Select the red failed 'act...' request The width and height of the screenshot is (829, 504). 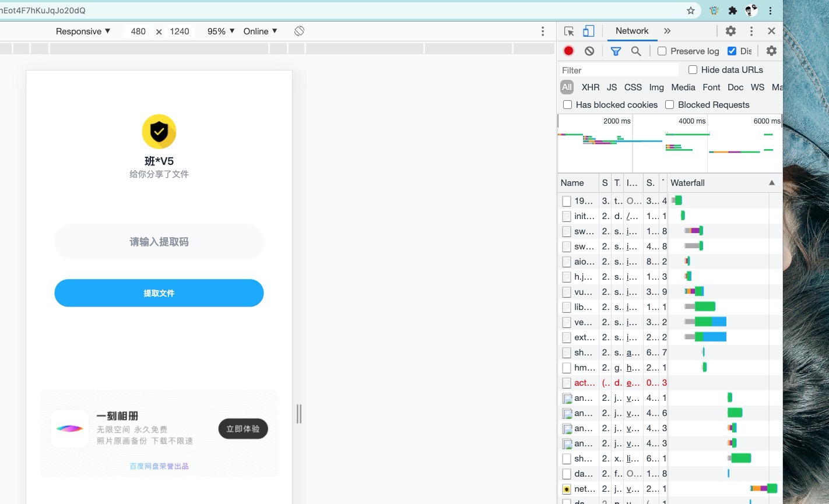[670, 383]
